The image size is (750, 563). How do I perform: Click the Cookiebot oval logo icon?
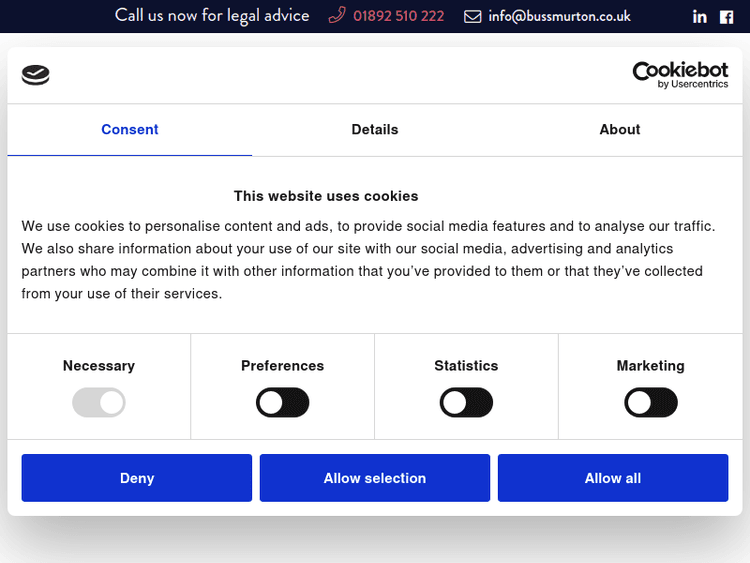[35, 75]
